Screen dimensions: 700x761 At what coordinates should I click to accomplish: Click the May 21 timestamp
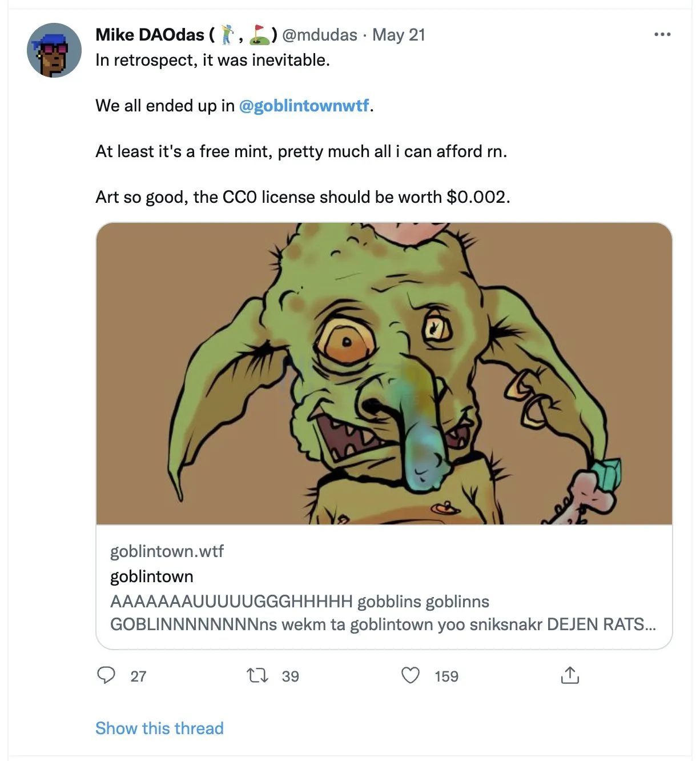click(x=399, y=35)
